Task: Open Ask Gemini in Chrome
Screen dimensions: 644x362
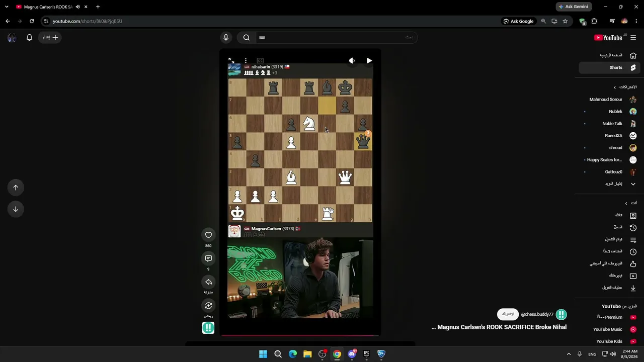Action: click(573, 7)
